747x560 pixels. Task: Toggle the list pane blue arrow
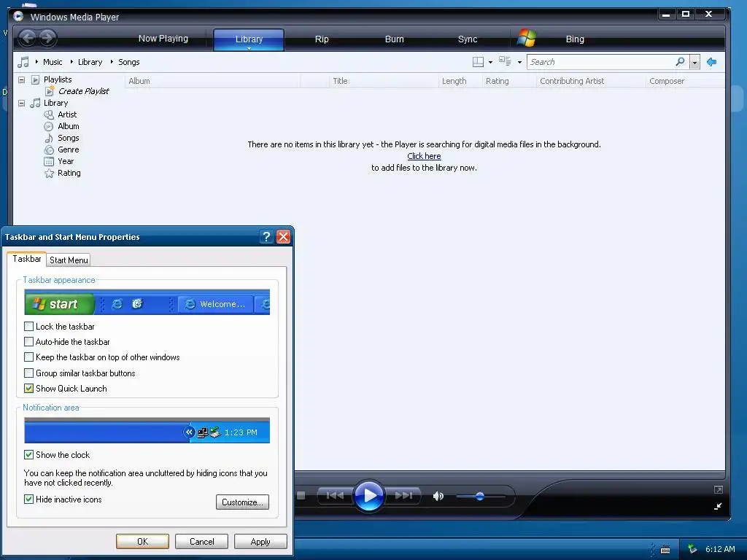click(x=712, y=62)
